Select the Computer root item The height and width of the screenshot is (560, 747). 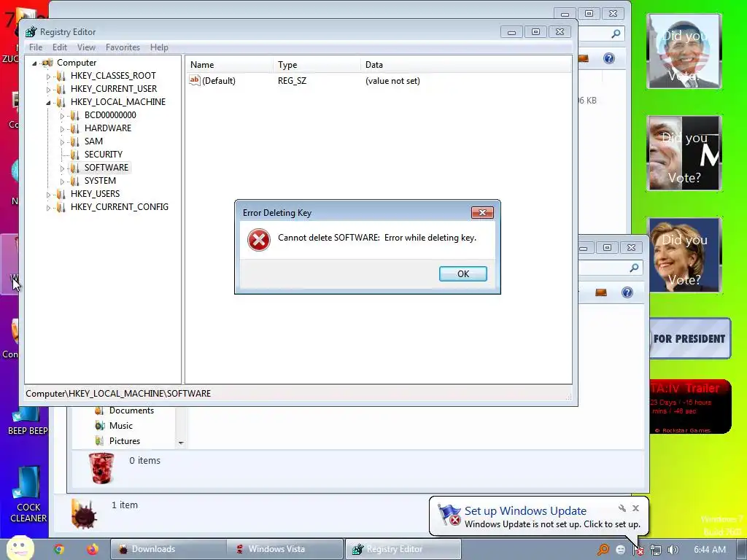pyautogui.click(x=76, y=63)
